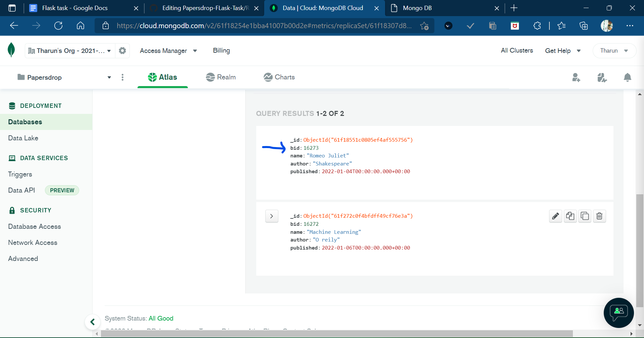Select Network Access in the sidebar
The width and height of the screenshot is (644, 338).
[33, 242]
